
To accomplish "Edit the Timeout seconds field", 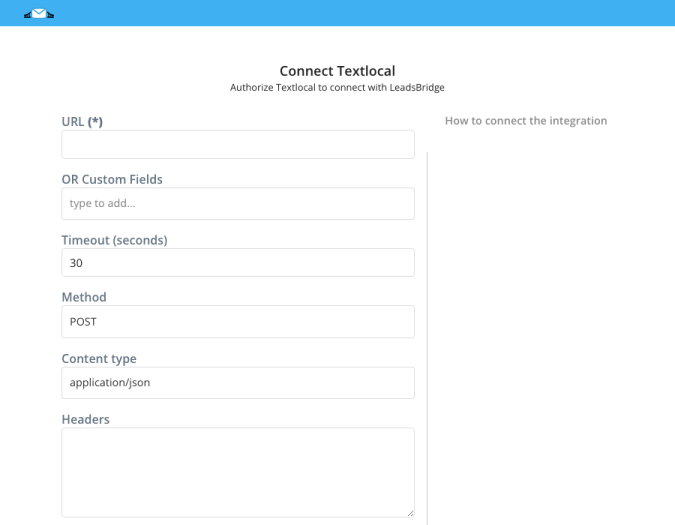I will [238, 262].
